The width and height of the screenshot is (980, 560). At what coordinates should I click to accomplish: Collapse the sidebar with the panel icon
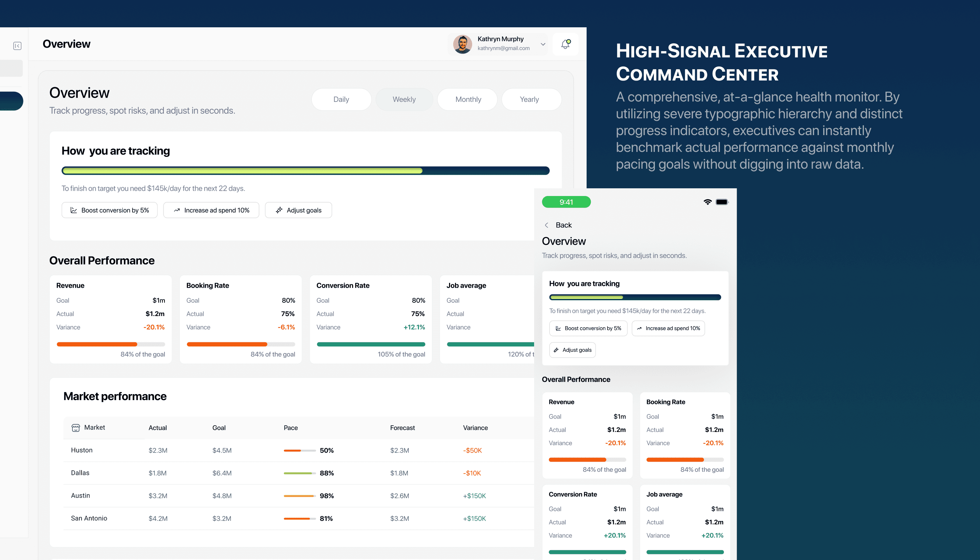pos(17,46)
